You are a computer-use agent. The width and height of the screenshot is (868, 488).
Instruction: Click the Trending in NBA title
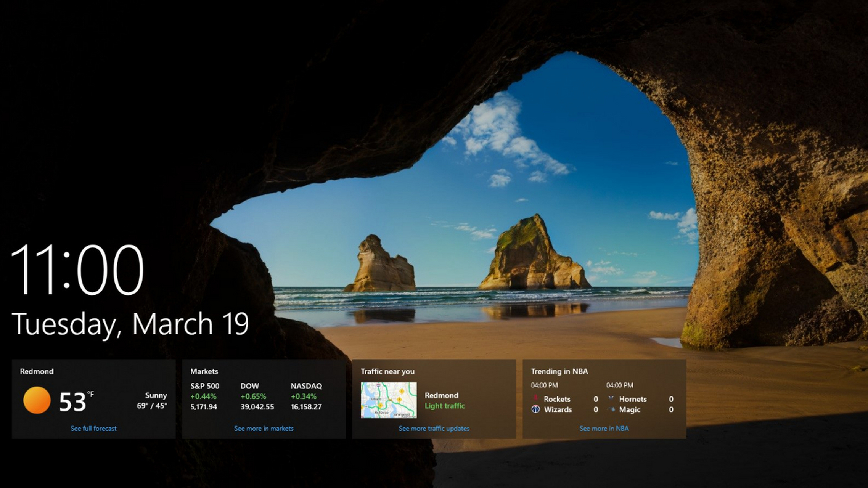559,371
